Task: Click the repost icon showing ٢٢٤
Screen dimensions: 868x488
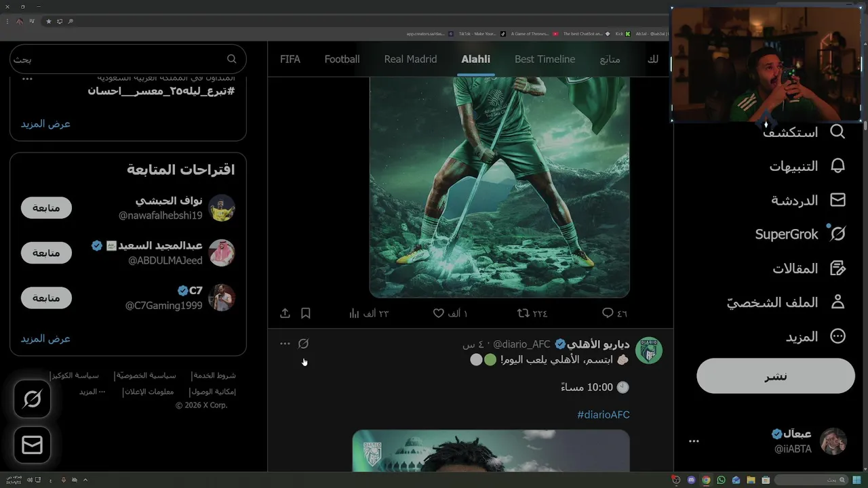Action: pyautogui.click(x=523, y=313)
